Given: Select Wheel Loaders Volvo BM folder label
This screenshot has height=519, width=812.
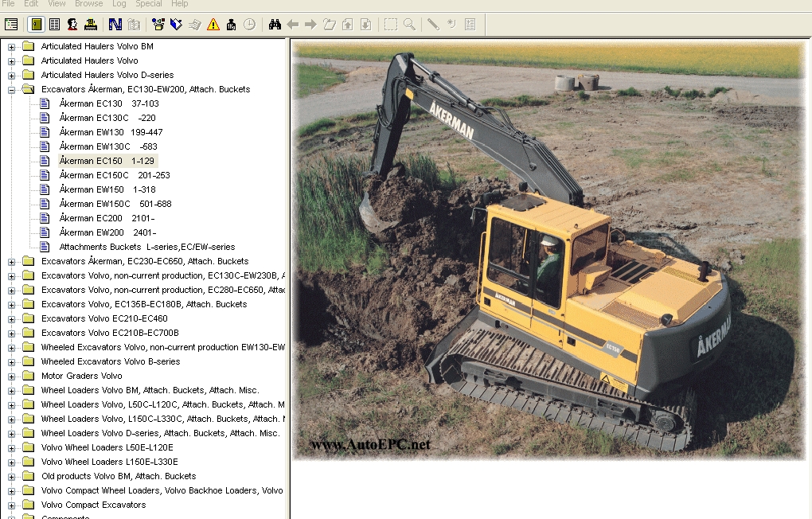Looking at the screenshot, I should point(150,391).
